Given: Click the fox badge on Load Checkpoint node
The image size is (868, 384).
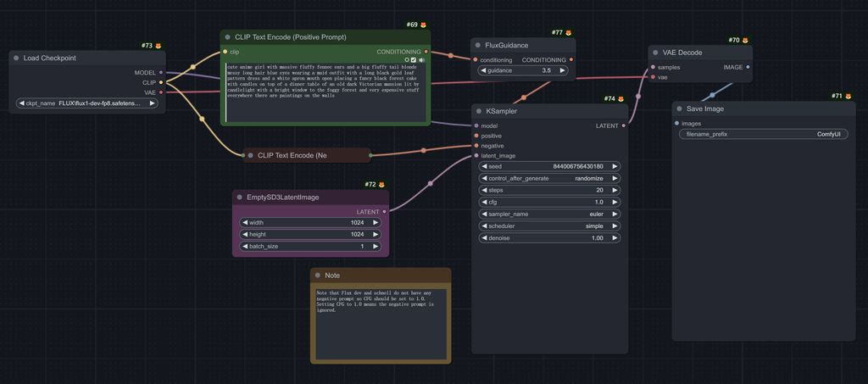Looking at the screenshot, I should [x=158, y=46].
